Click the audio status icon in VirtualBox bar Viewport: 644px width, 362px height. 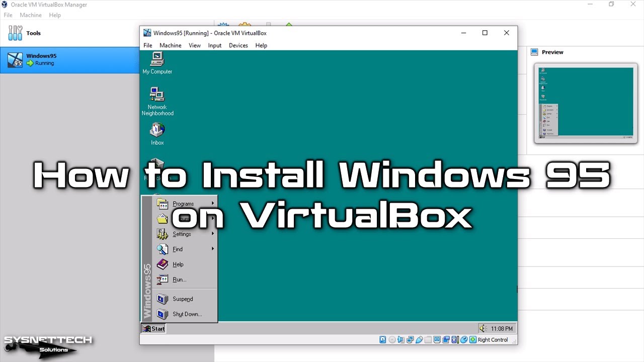[401, 340]
